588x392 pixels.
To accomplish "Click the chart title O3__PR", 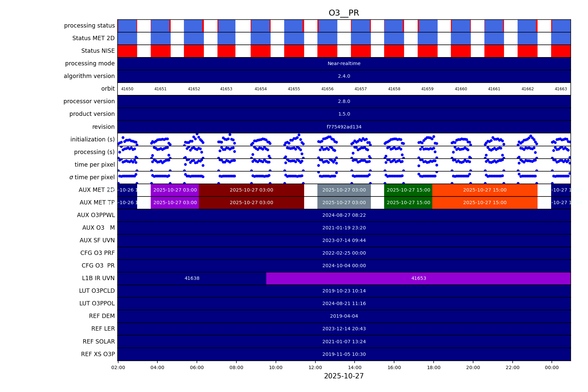I will pyautogui.click(x=344, y=13).
